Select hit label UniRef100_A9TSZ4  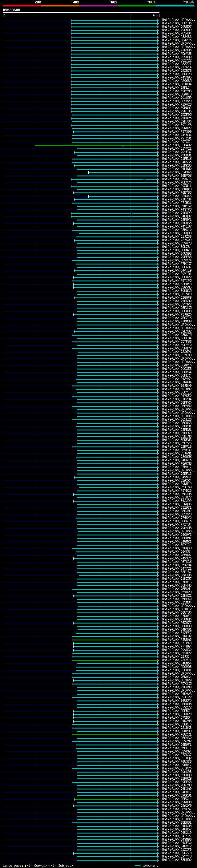click(x=176, y=142)
